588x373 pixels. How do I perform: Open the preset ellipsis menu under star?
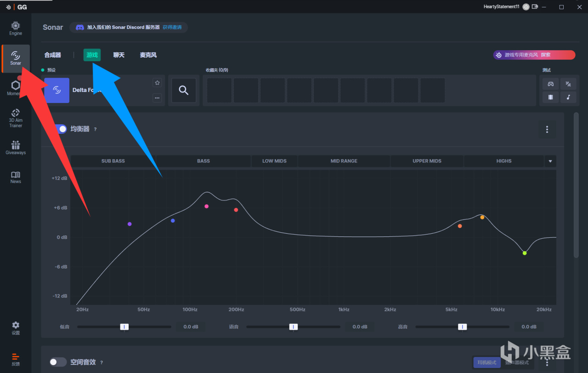pyautogui.click(x=158, y=98)
